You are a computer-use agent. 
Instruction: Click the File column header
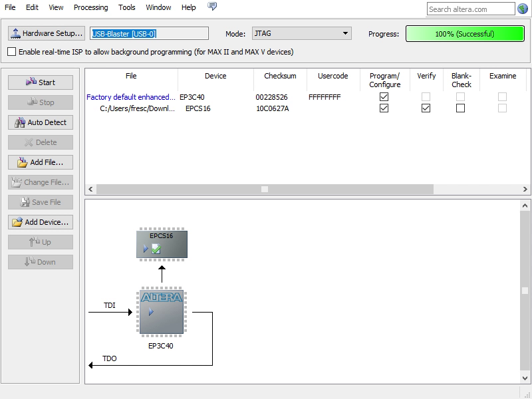click(x=131, y=76)
